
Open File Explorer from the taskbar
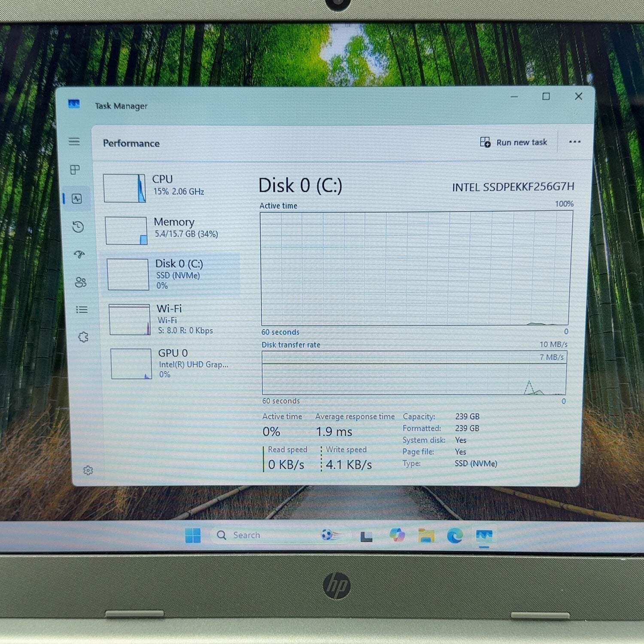(x=426, y=535)
